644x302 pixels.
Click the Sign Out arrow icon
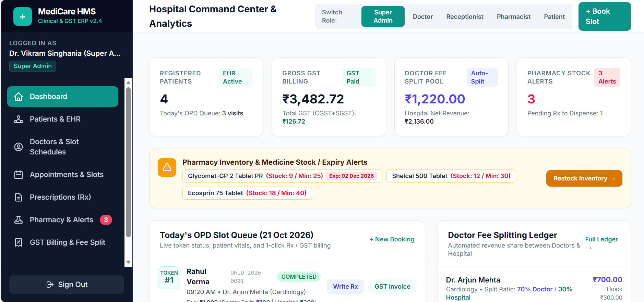[50, 285]
